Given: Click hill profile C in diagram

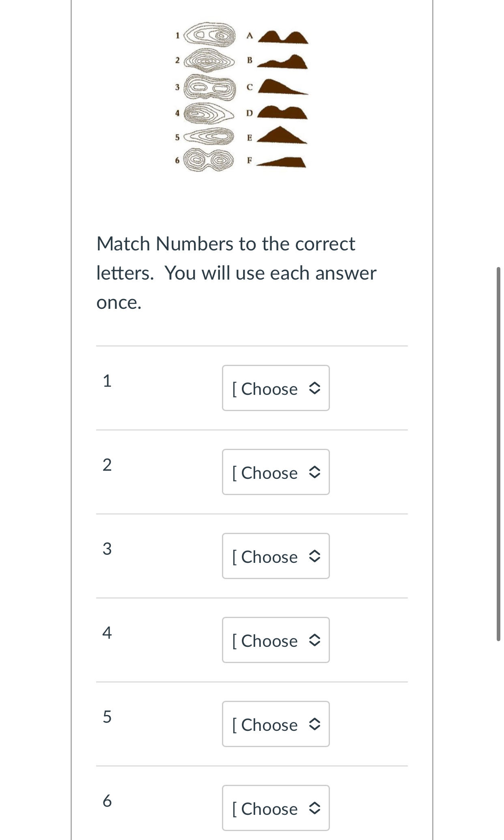Looking at the screenshot, I should pyautogui.click(x=283, y=87).
